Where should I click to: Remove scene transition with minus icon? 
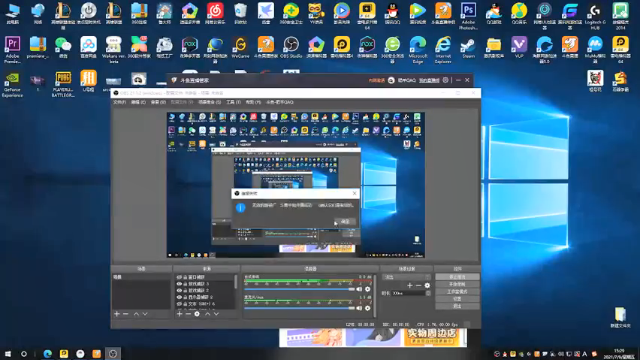click(x=418, y=285)
